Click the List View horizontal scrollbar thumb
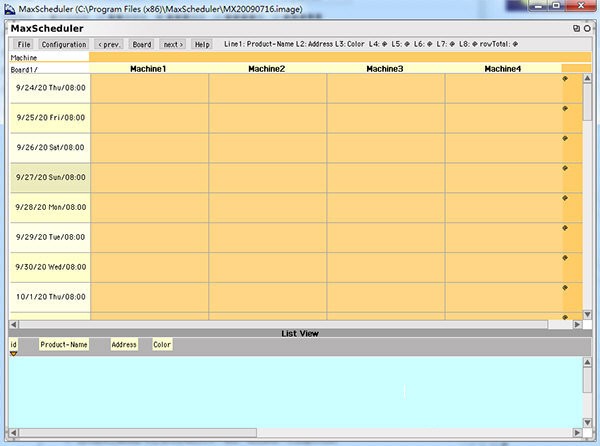600x446 pixels. pos(138,433)
